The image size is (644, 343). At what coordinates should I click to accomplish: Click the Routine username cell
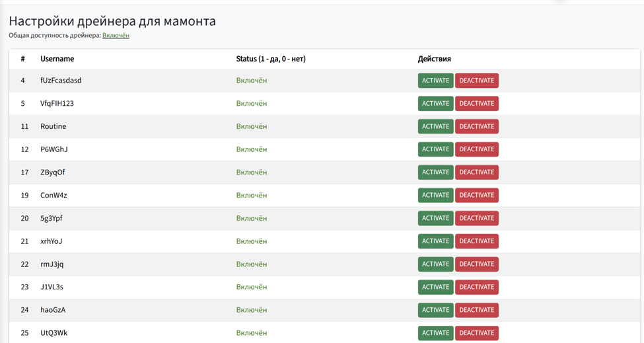[x=53, y=126]
